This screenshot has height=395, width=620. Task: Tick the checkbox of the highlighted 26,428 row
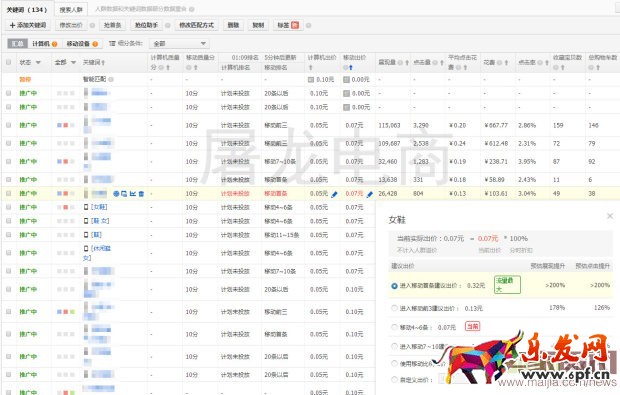8,193
